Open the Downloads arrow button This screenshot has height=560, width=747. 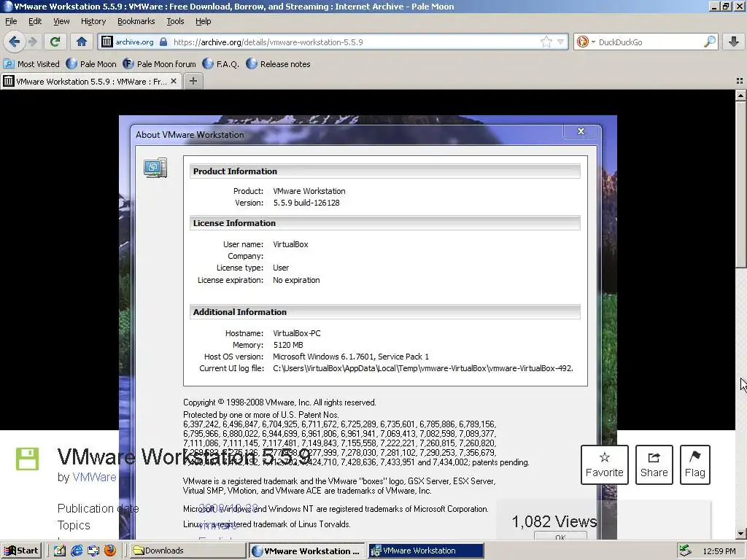pyautogui.click(x=734, y=42)
